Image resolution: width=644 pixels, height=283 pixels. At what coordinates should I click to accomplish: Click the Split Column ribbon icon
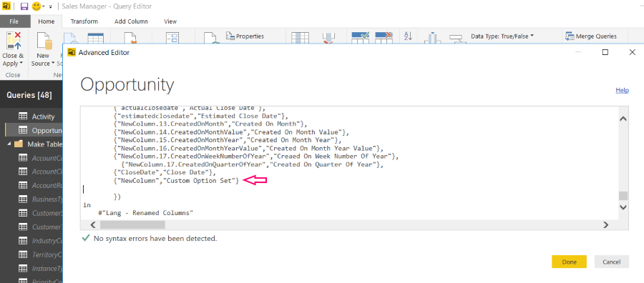click(x=432, y=38)
